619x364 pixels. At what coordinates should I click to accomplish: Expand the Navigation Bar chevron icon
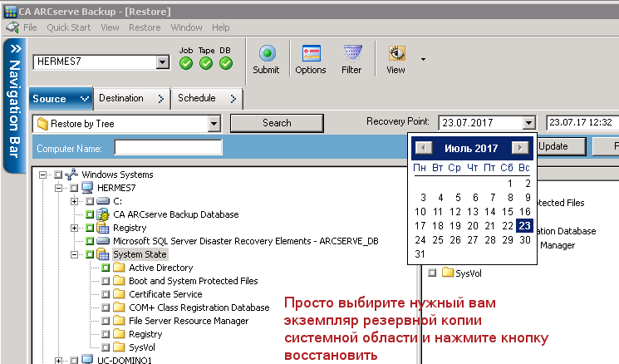pos(16,48)
